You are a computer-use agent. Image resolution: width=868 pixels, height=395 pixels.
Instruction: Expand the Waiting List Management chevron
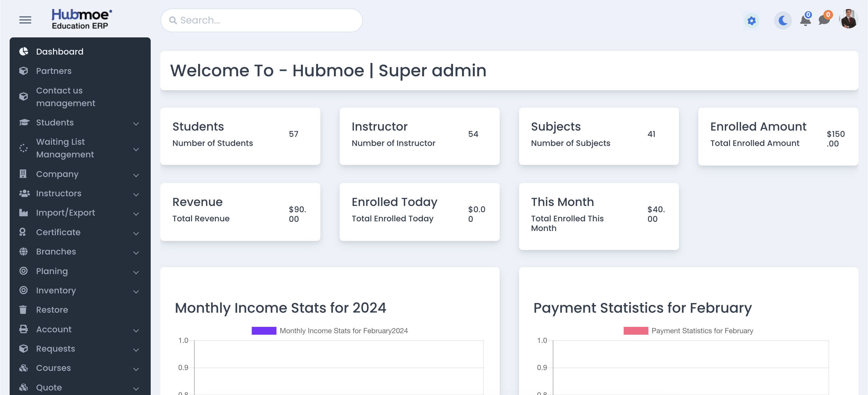click(x=136, y=149)
